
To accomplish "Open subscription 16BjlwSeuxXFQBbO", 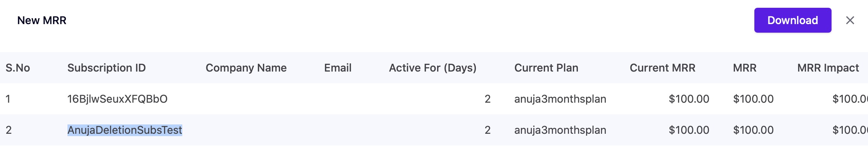I will click(x=118, y=99).
